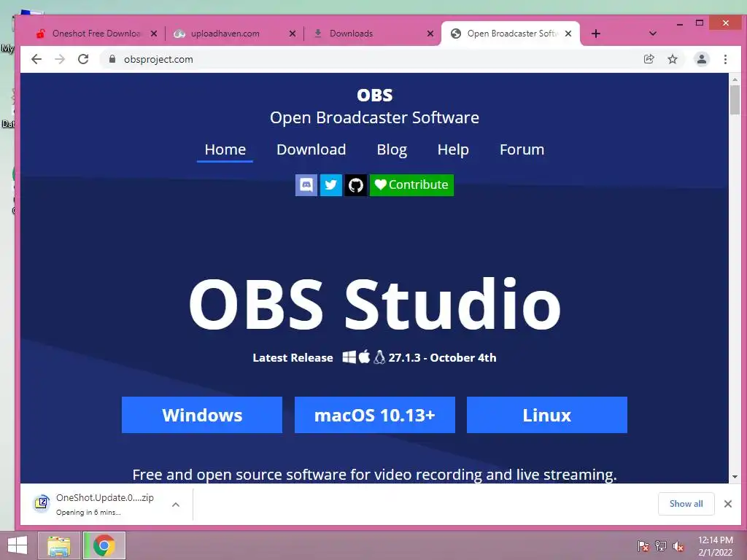Click the network tray icon
The height and width of the screenshot is (560, 747).
[x=660, y=546]
